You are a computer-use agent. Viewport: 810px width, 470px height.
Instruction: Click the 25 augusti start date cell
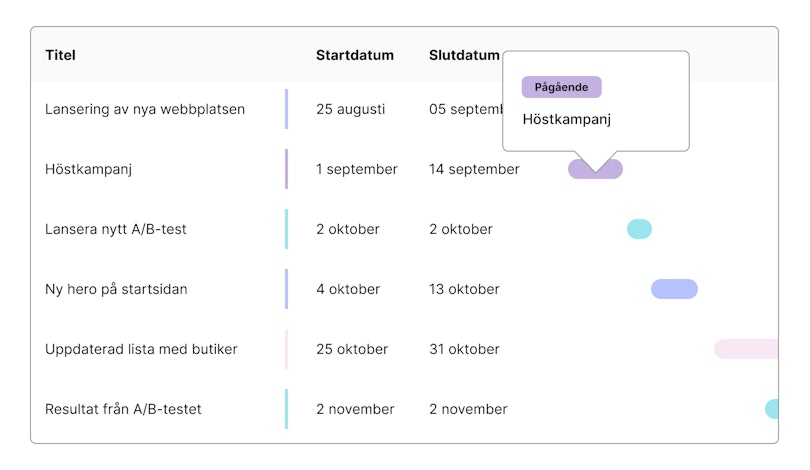[350, 109]
